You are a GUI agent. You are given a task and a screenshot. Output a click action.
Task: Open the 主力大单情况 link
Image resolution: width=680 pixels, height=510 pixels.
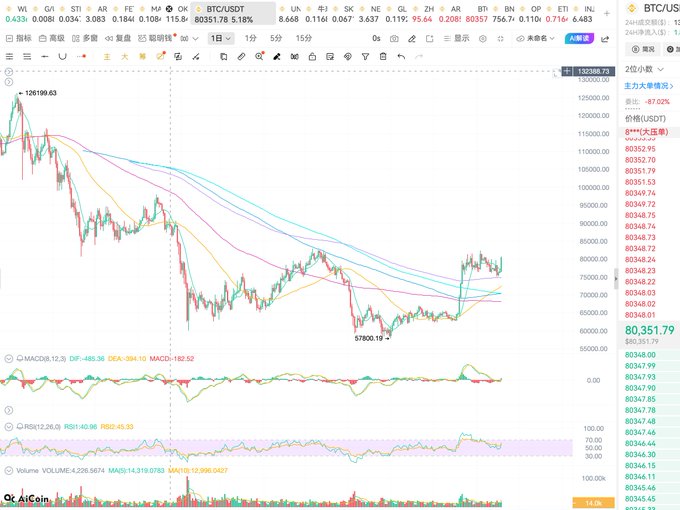[x=649, y=86]
